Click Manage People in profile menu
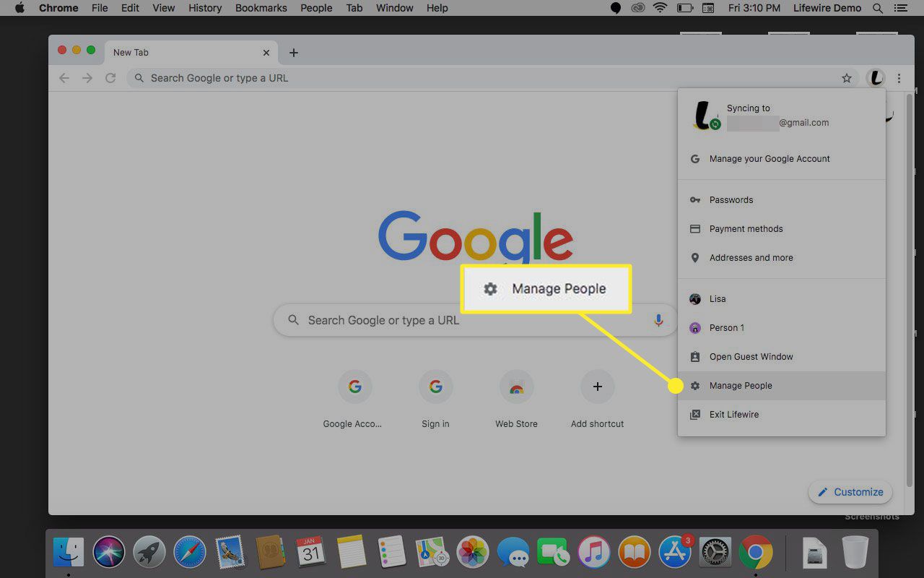Image resolution: width=924 pixels, height=578 pixels. pos(782,386)
